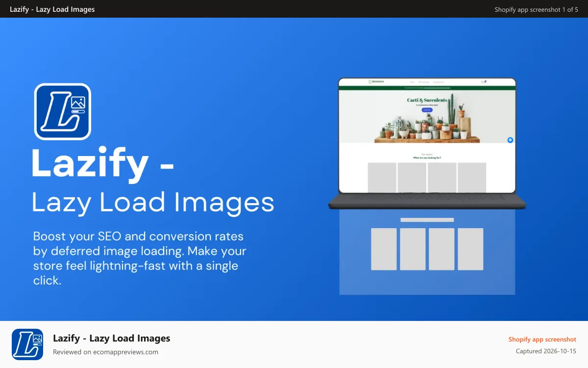This screenshot has width=588, height=368.
Task: Click the small Lazify logo in footer
Action: [27, 344]
